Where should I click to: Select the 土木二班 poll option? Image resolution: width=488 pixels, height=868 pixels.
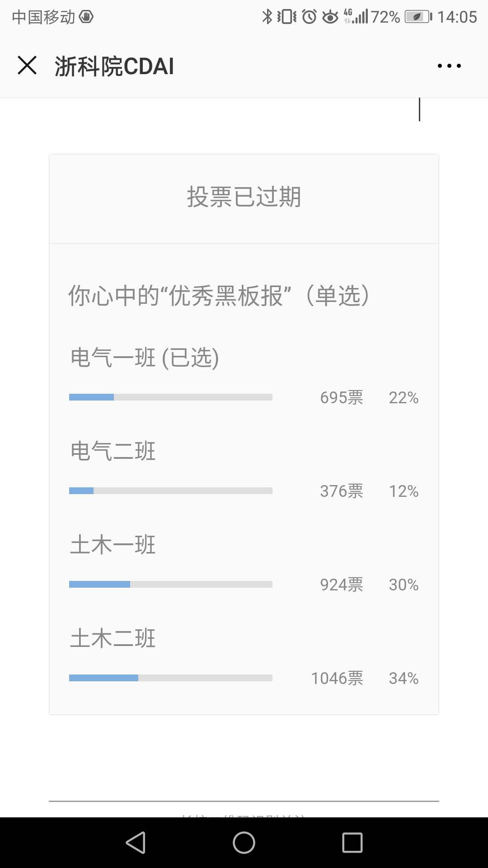(x=113, y=638)
